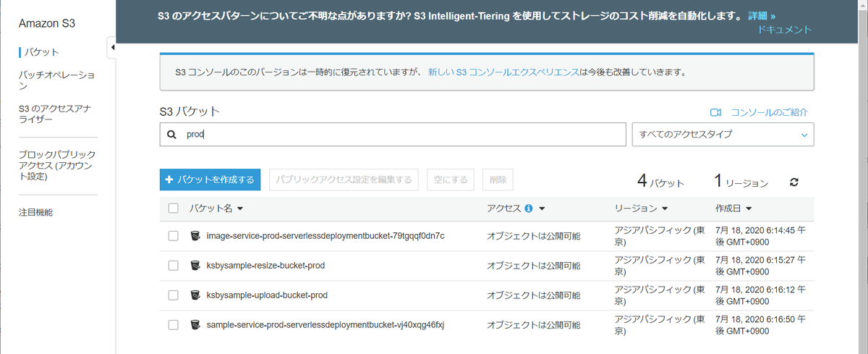Sort by リージョン column header
868x354 pixels.
pos(641,208)
